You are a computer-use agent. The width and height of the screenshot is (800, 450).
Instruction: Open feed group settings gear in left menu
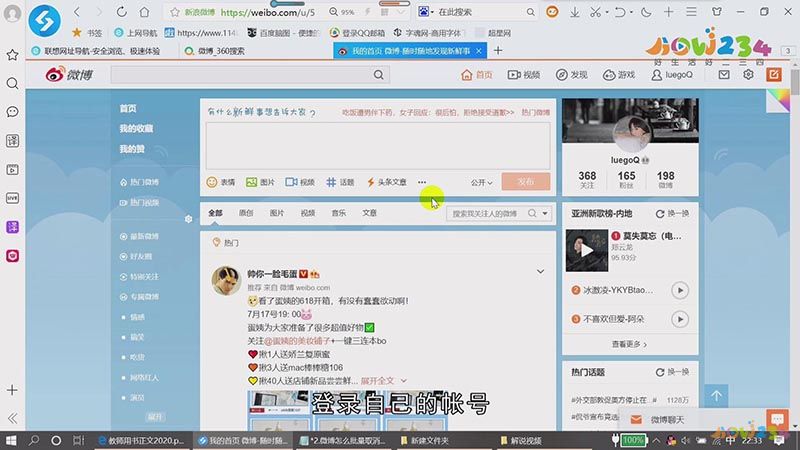(188, 219)
